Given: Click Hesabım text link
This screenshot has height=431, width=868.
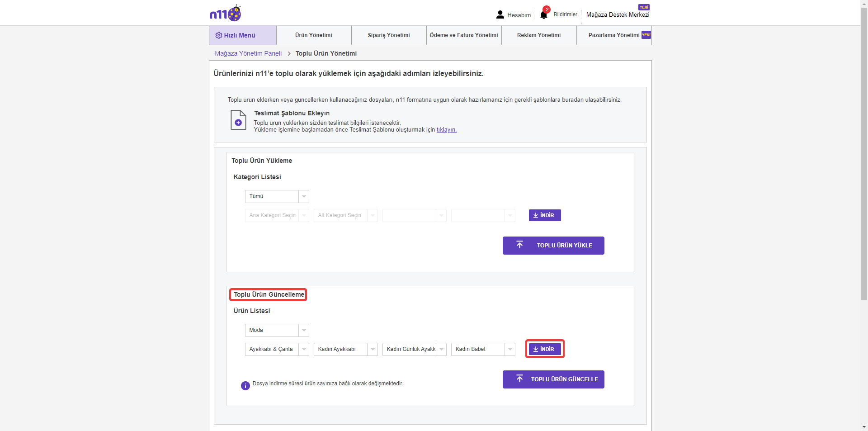Looking at the screenshot, I should 519,15.
